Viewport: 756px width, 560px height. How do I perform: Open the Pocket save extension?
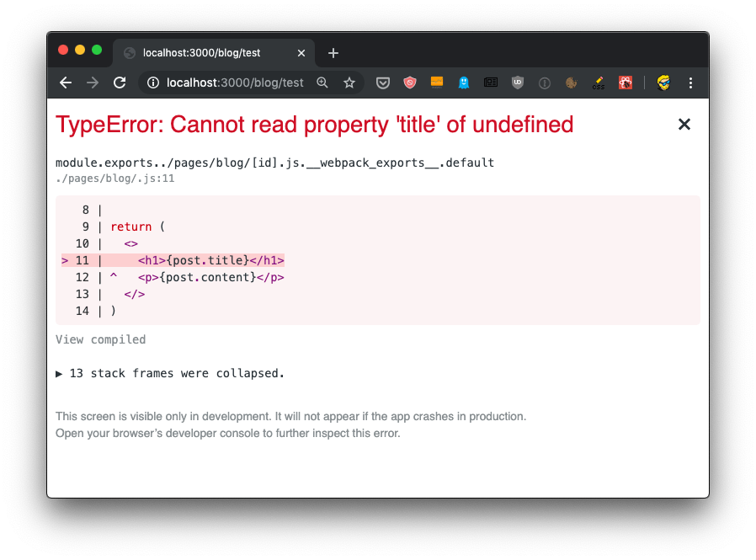click(383, 83)
